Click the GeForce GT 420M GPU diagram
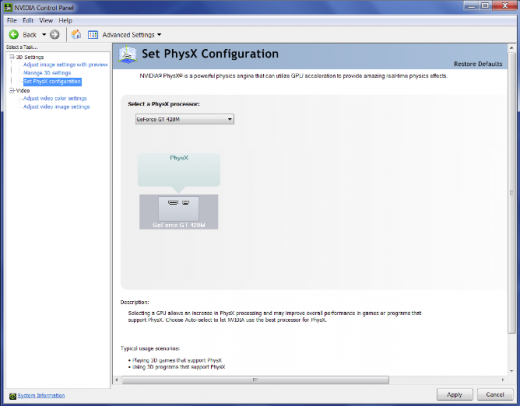Screen dimensions: 520x406 pos(179,212)
